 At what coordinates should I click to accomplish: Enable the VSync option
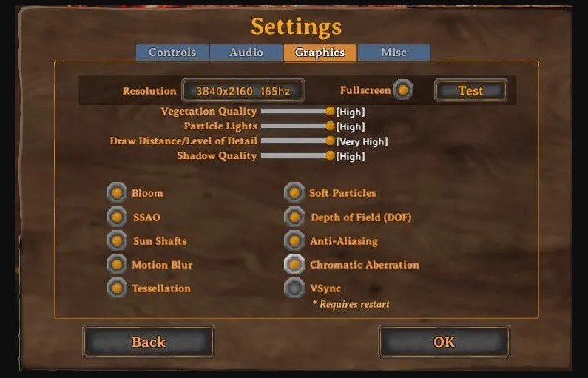(294, 288)
